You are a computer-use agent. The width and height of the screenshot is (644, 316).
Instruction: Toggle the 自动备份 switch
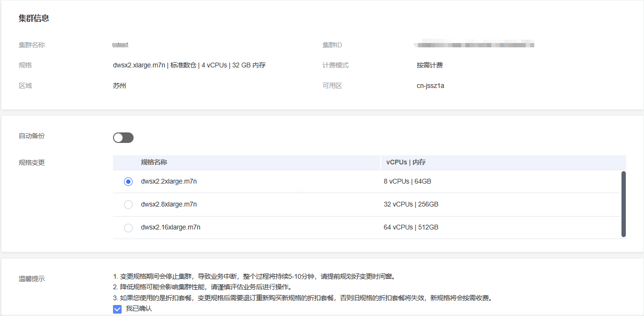pos(123,138)
